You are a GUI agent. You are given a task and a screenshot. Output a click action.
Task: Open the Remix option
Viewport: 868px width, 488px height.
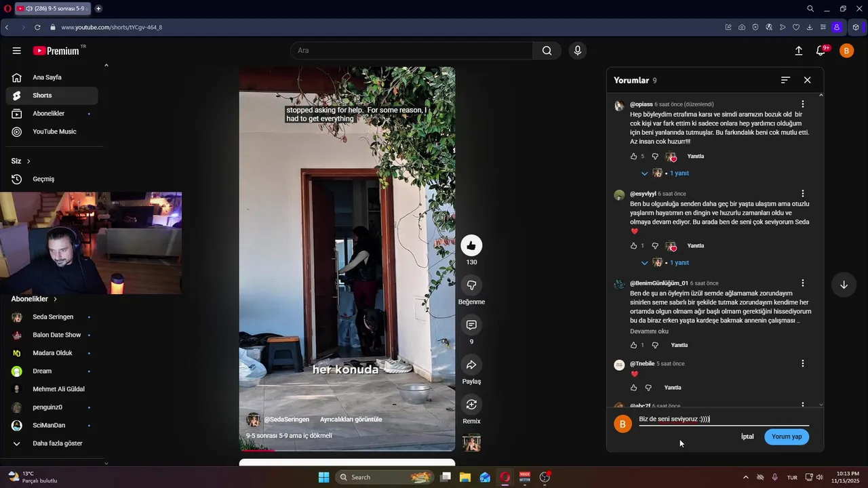471,405
